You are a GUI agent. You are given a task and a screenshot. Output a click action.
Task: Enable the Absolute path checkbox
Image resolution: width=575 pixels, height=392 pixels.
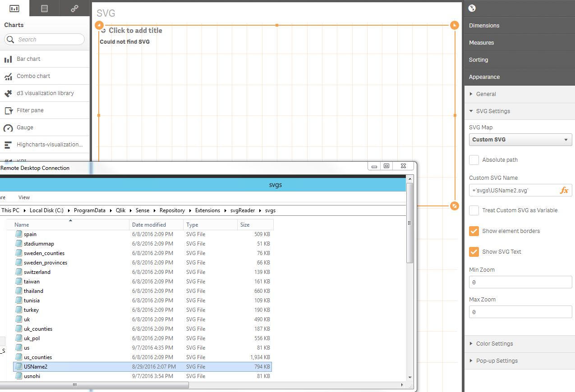[x=474, y=160]
